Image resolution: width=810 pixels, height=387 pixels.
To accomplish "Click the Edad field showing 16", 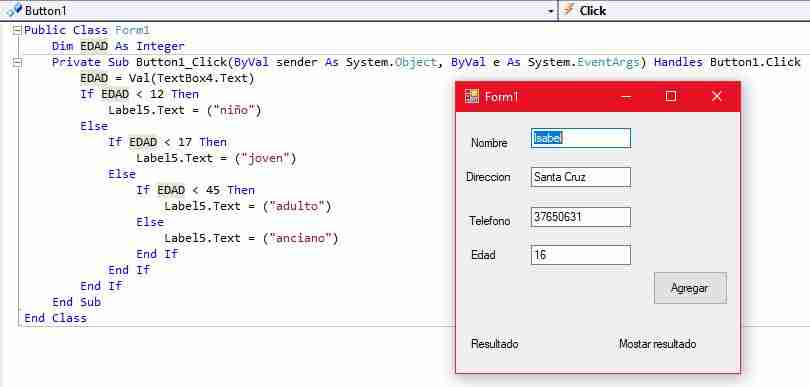I will (x=581, y=255).
